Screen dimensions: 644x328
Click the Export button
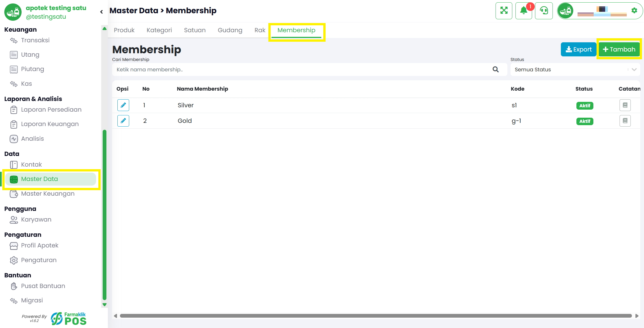[578, 49]
